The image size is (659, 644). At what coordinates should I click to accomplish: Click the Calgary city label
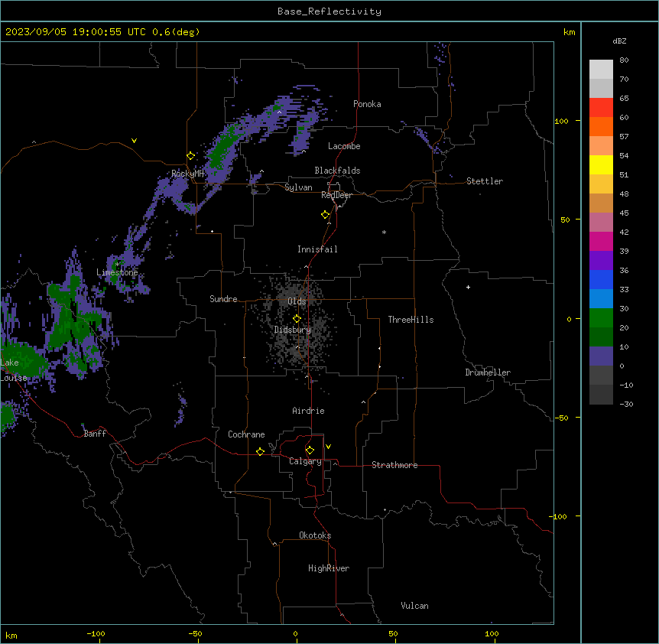(305, 461)
